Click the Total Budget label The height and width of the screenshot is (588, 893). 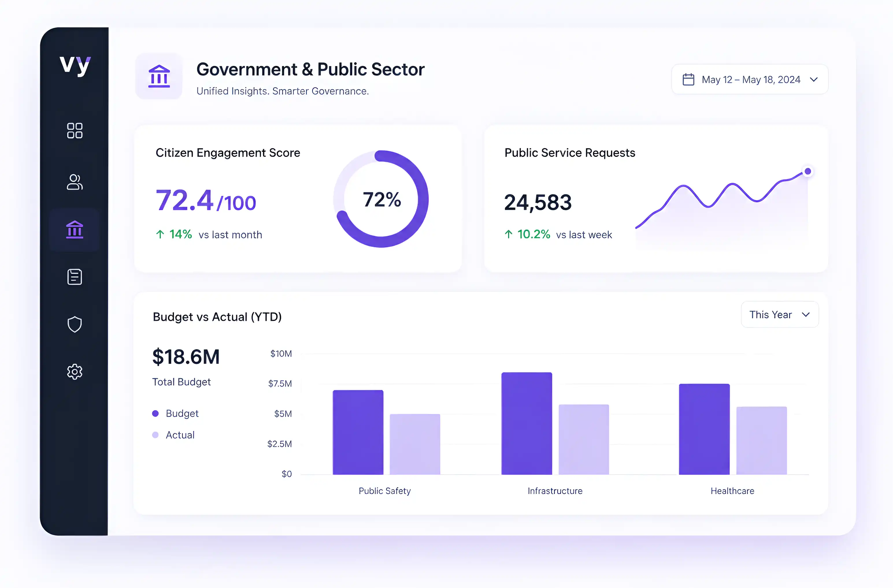click(181, 382)
